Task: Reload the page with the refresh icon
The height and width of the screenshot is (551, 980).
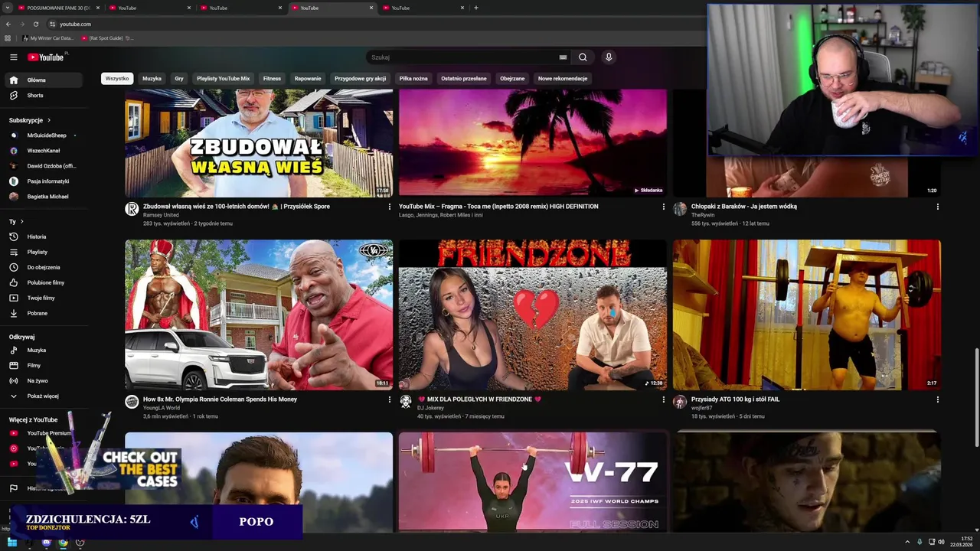Action: (35, 24)
